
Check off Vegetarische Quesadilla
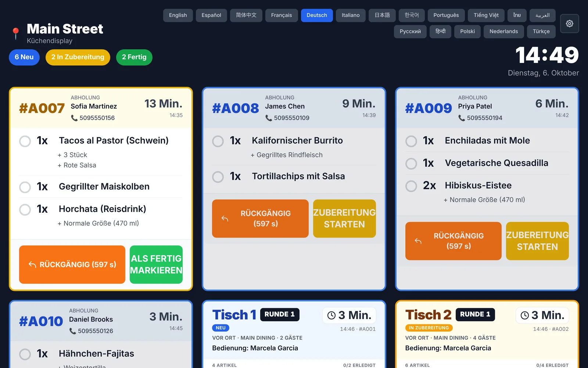411,163
